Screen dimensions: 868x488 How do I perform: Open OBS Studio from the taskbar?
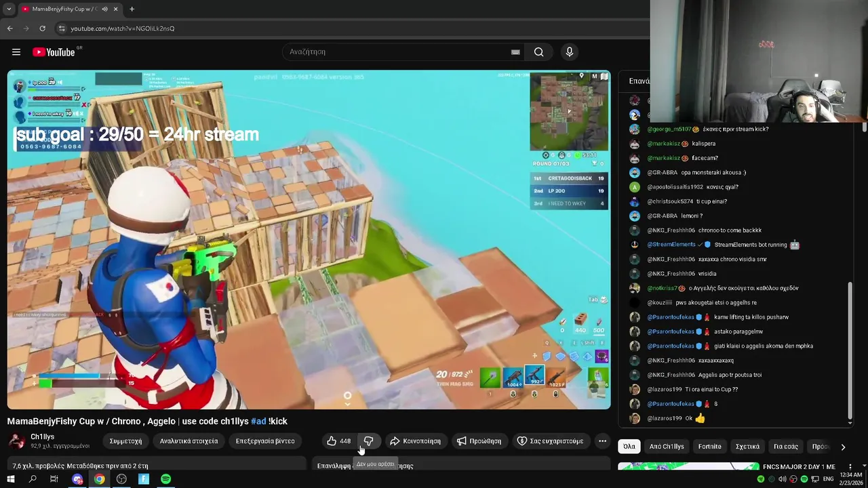pos(121,479)
